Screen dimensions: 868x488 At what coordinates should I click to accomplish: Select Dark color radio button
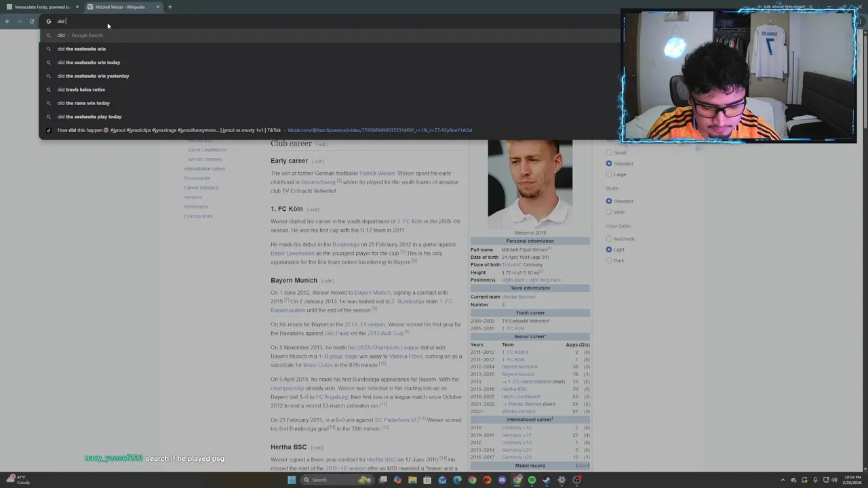coord(609,260)
